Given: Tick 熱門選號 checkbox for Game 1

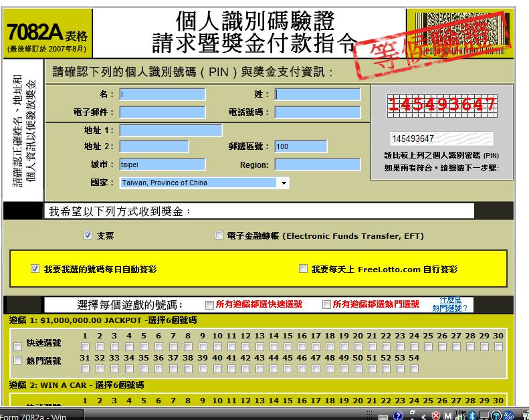Looking at the screenshot, I should pos(17,360).
